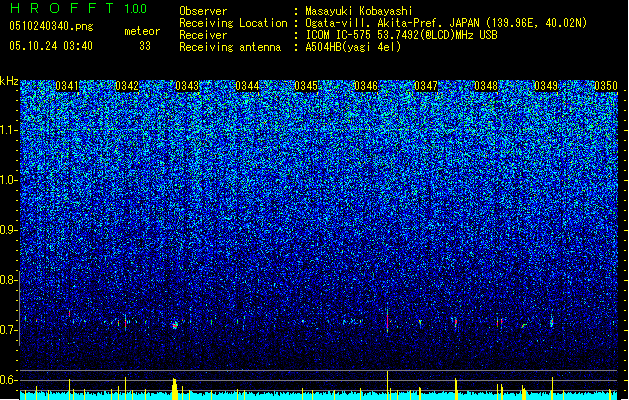Click the 0341 time marker
Viewport: 629px width, 400px height.
[67, 86]
